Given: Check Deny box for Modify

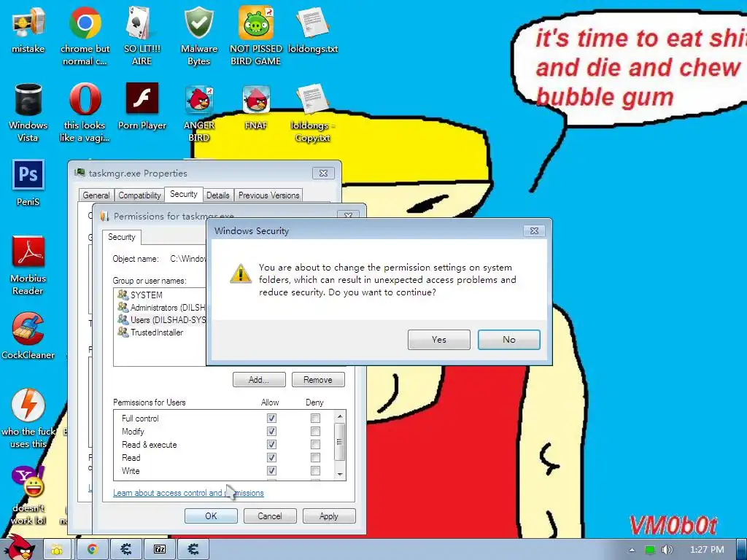Looking at the screenshot, I should 315,432.
